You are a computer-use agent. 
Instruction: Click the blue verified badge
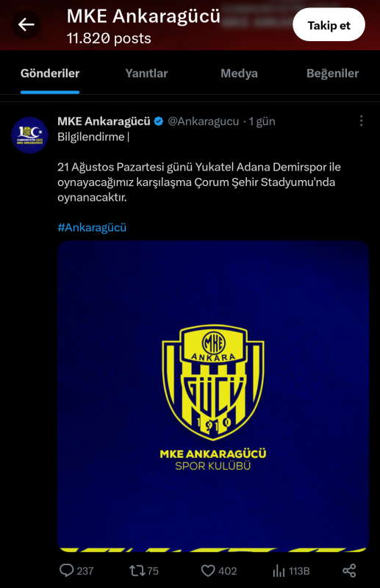click(159, 121)
